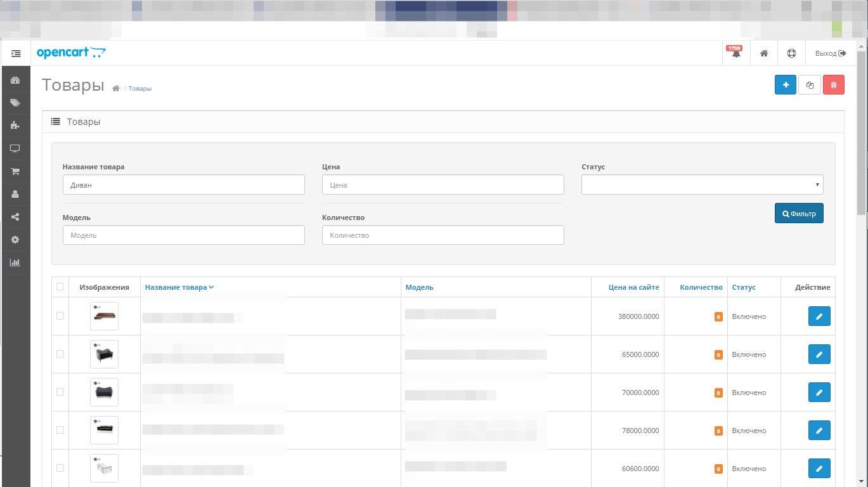The width and height of the screenshot is (868, 487).
Task: Open the Статус filter dropdown
Action: point(703,185)
